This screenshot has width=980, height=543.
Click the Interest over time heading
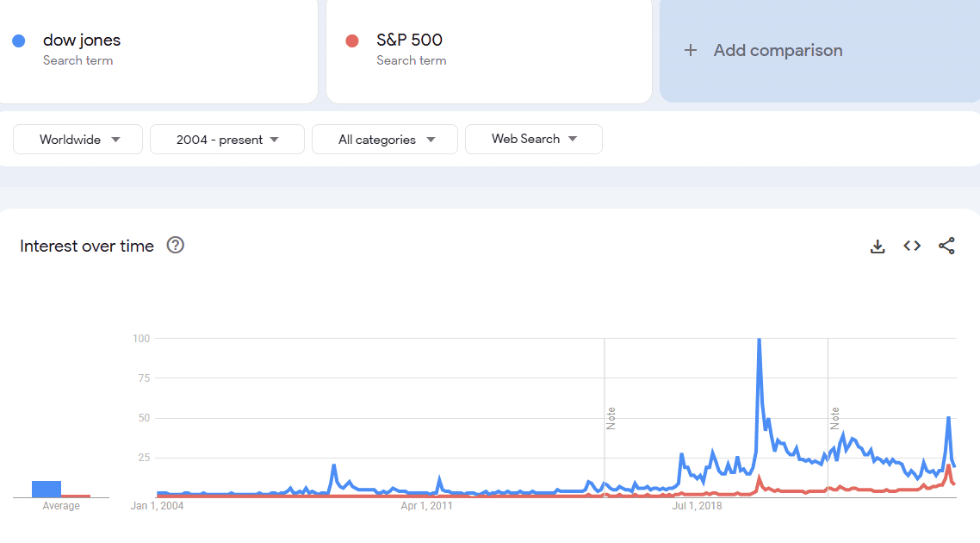[x=87, y=246]
